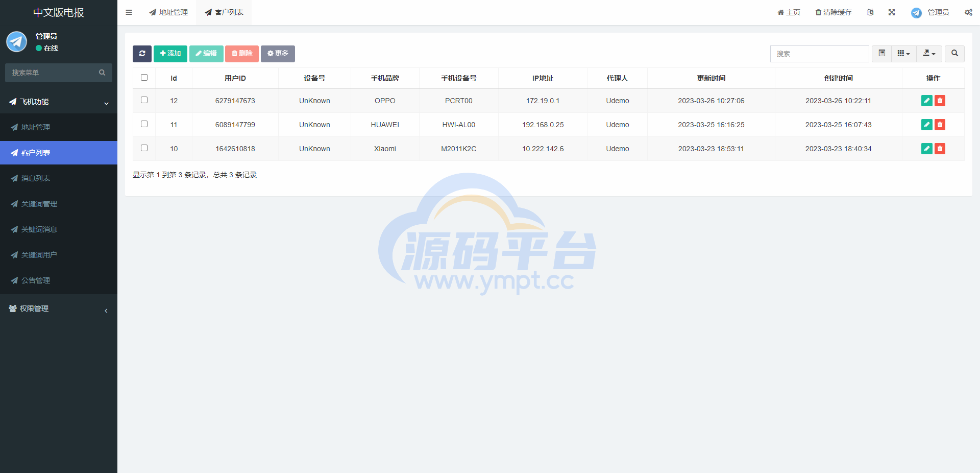Viewport: 980px width, 473px height.
Task: Edit the record with Id 11
Action: [x=927, y=125]
